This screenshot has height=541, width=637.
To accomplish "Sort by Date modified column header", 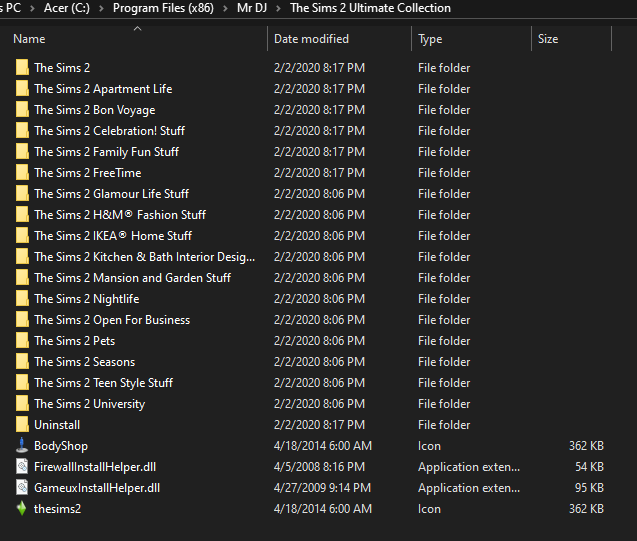I will click(311, 39).
